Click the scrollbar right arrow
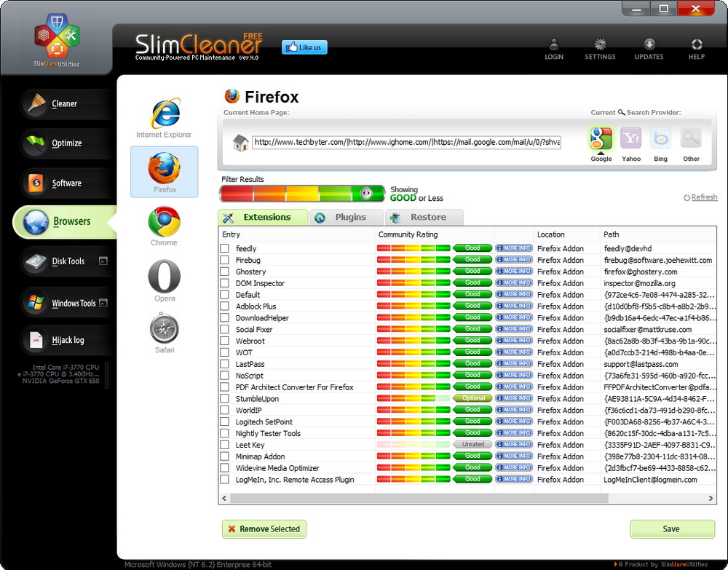Screen dimensions: 728x570 point(711,498)
